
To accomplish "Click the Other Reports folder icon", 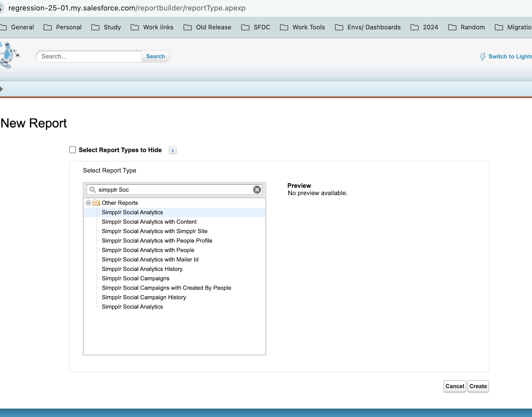I will click(x=96, y=203).
